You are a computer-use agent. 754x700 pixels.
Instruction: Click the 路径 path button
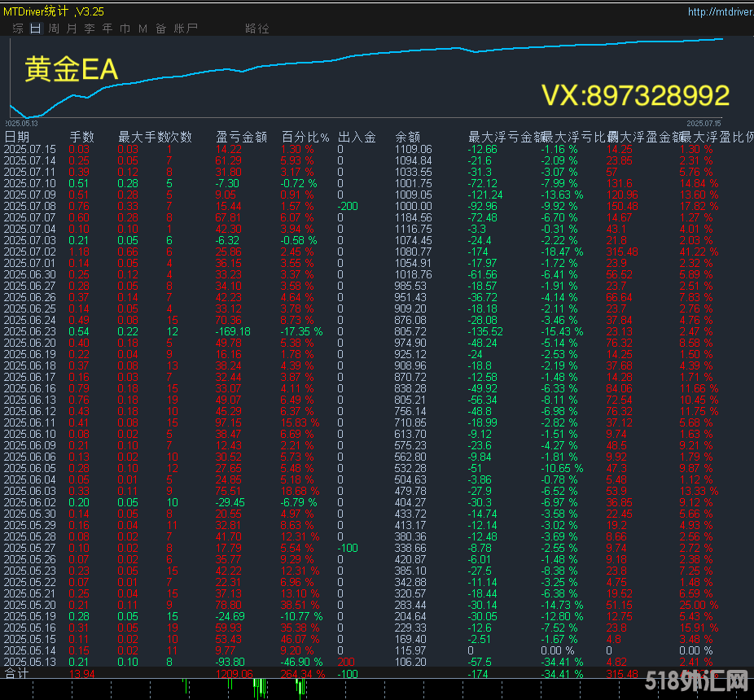(x=257, y=28)
